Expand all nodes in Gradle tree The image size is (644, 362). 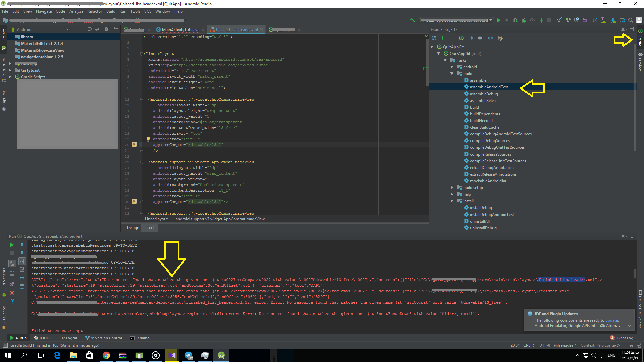tap(472, 38)
